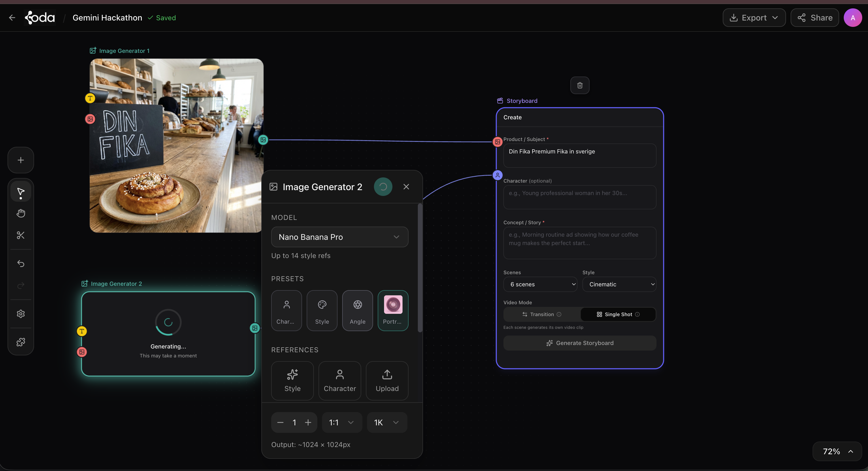
Task: Click the plus add-node button
Action: coord(21,160)
